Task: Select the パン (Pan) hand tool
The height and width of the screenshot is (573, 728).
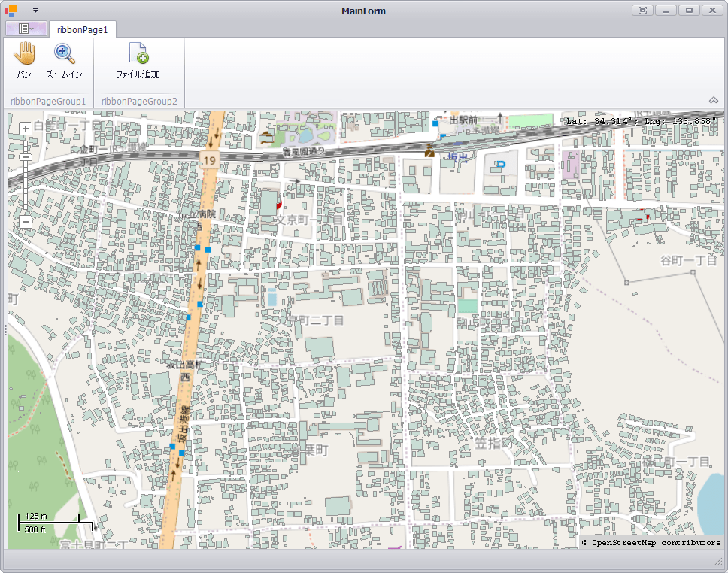Action: click(25, 59)
